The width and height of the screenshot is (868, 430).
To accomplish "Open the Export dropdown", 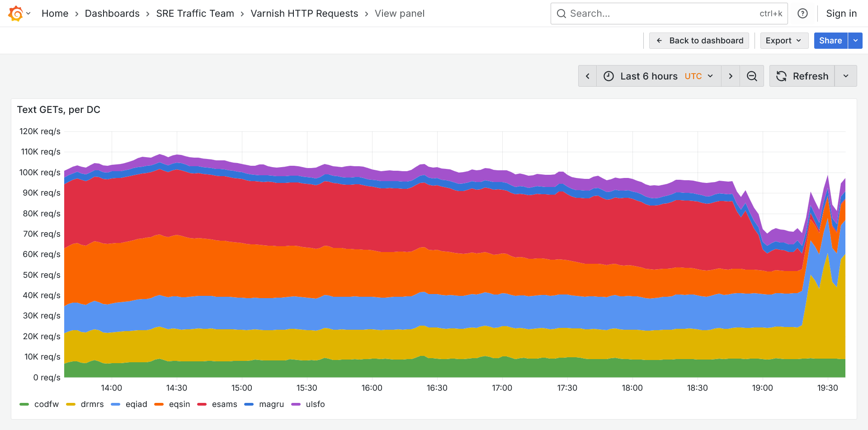I will click(x=784, y=41).
